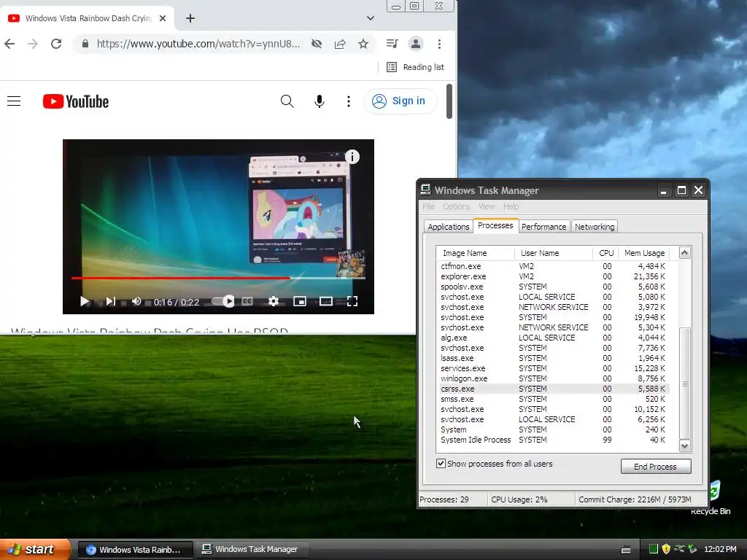This screenshot has height=560, width=747.
Task: Bookmark this page with the star icon
Action: (x=363, y=44)
